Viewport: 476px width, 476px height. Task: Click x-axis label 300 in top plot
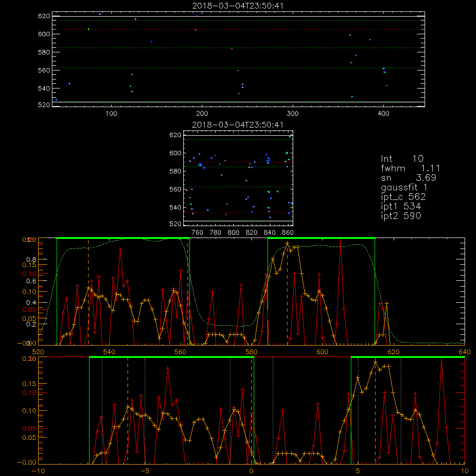pos(293,114)
